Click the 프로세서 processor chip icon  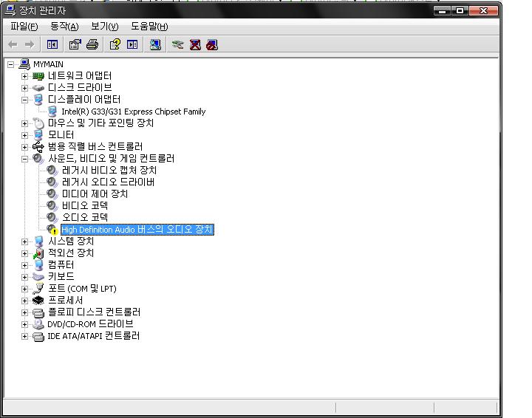[x=38, y=301]
